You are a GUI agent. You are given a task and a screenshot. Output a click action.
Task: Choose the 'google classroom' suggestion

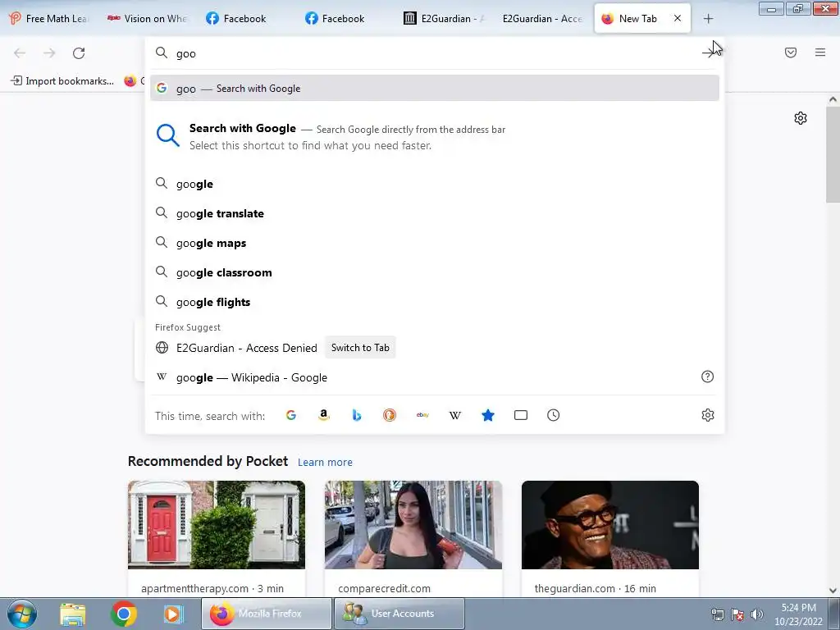435,272
